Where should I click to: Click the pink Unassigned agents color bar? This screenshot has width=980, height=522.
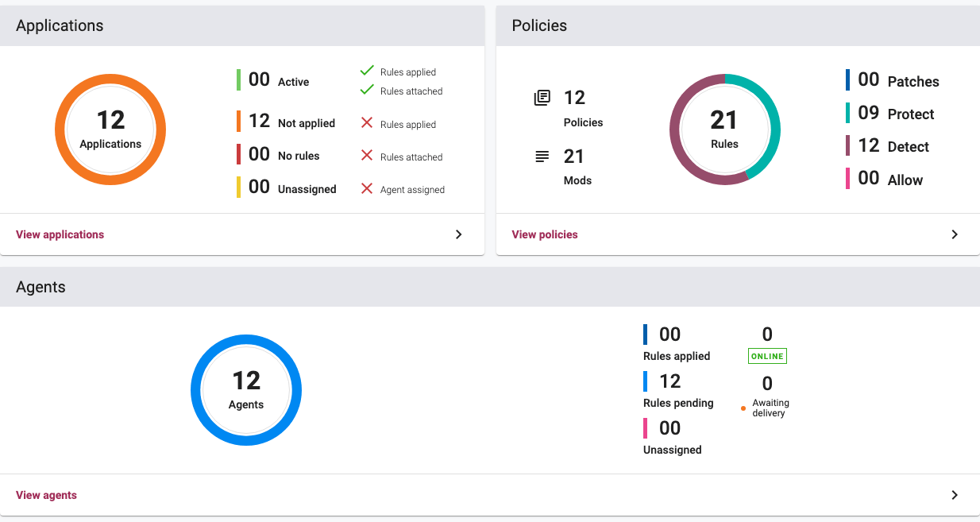coord(646,428)
